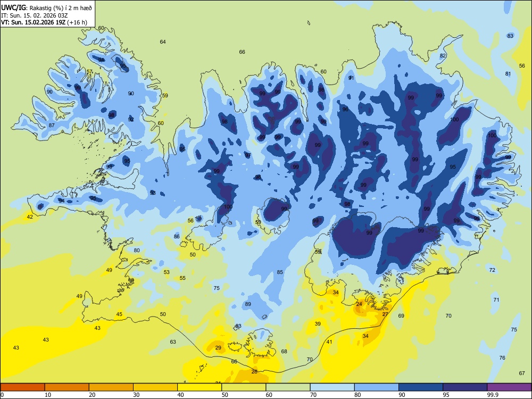Screen dimensions: 532x399
Task: Click the humidity value 42 on the map
Action: point(30,217)
